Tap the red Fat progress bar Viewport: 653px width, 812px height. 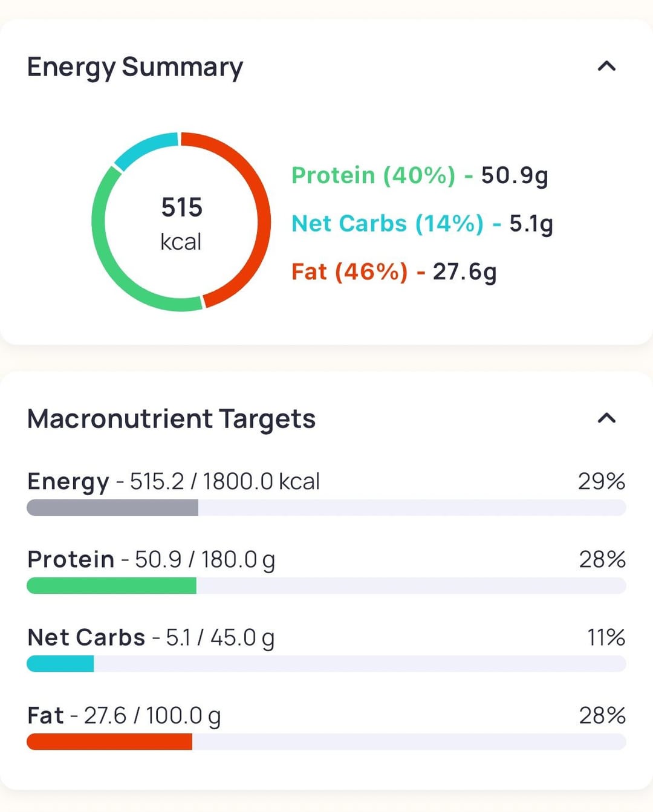tap(109, 742)
